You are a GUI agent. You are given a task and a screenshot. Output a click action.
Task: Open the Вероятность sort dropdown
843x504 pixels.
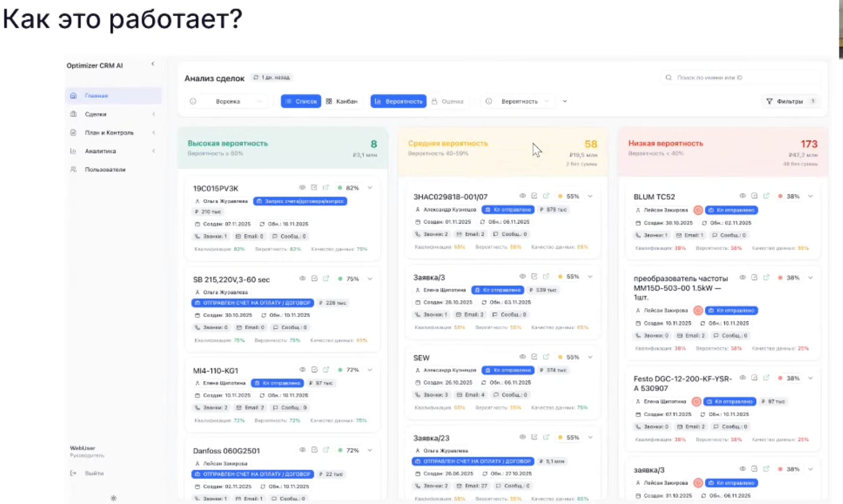520,101
